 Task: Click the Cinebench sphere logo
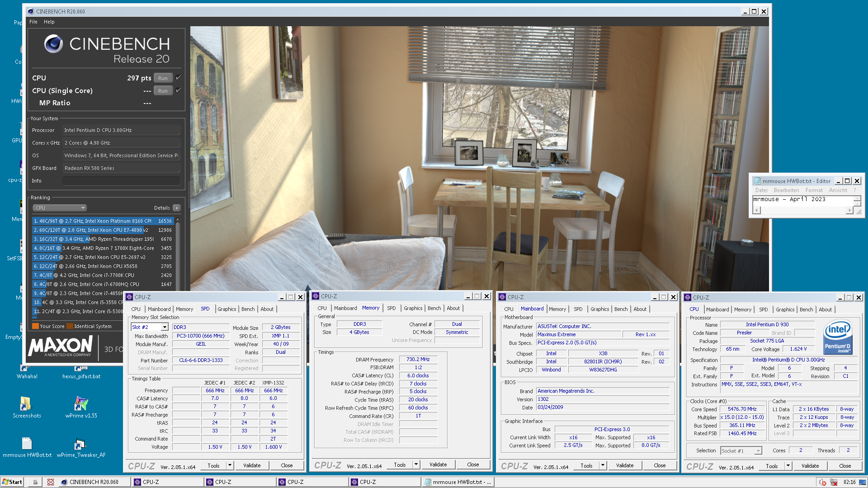(x=53, y=44)
